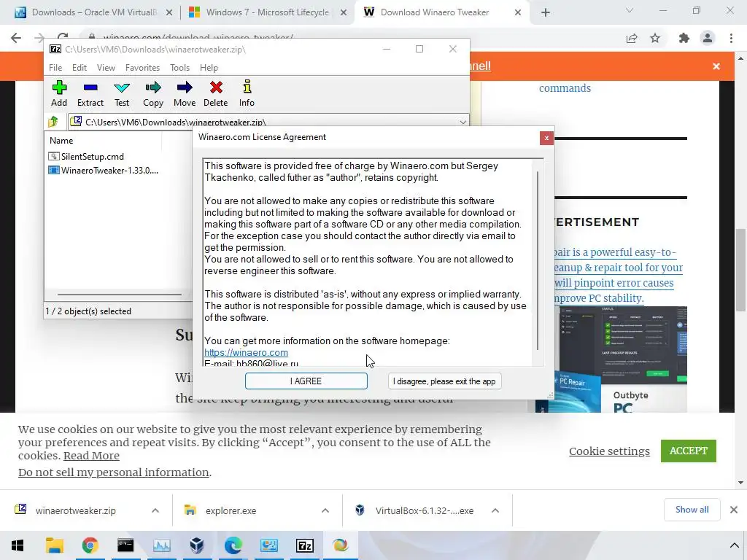The width and height of the screenshot is (747, 560).
Task: Click the Chrome taskbar icon
Action: click(90, 545)
